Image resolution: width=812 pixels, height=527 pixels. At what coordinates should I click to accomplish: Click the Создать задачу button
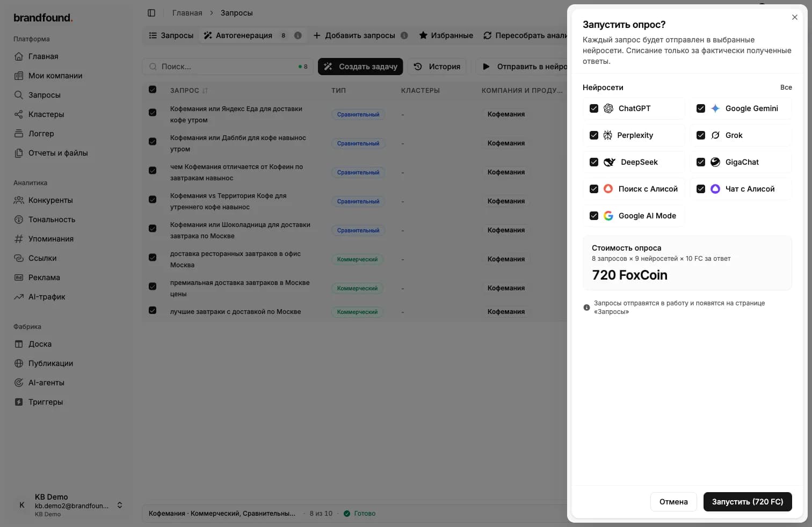tap(360, 67)
